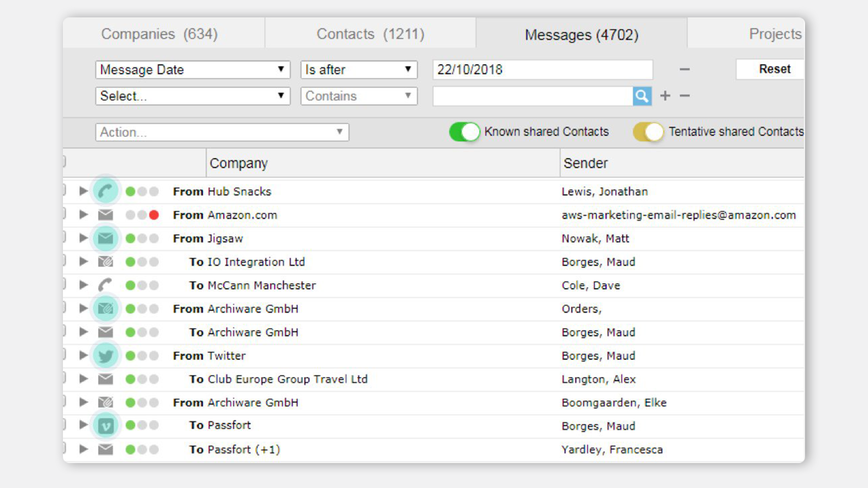This screenshot has width=868, height=488.
Task: Click the note icon on IO Integration Ltd row
Action: click(106, 261)
